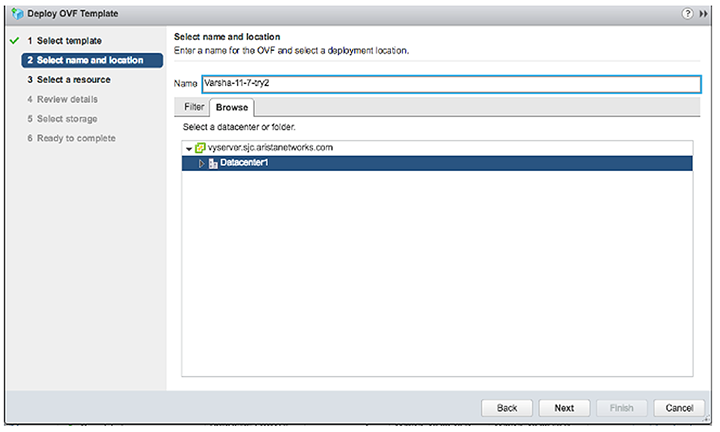This screenshot has height=432, width=720.
Task: Switch to the Filter tab
Action: [194, 107]
